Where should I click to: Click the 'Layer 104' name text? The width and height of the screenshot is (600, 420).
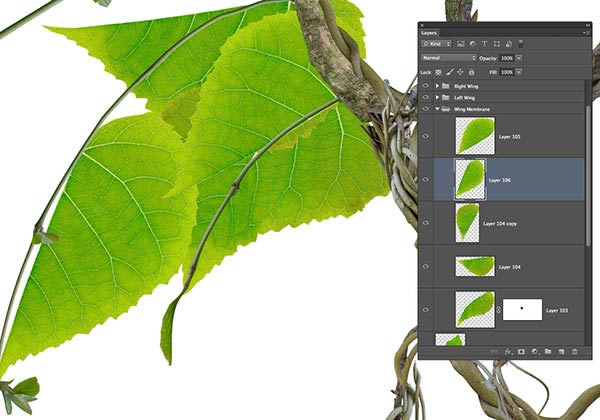(x=510, y=267)
